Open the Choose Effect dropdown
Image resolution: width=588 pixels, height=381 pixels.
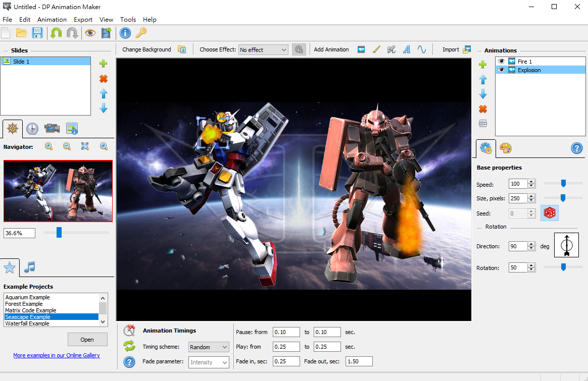(263, 50)
